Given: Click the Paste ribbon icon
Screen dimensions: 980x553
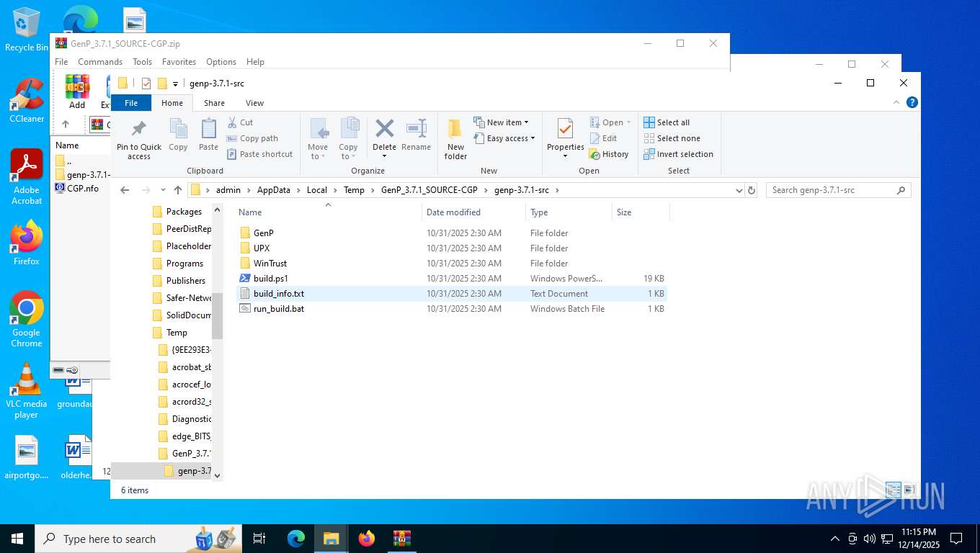Looking at the screenshot, I should (x=208, y=135).
